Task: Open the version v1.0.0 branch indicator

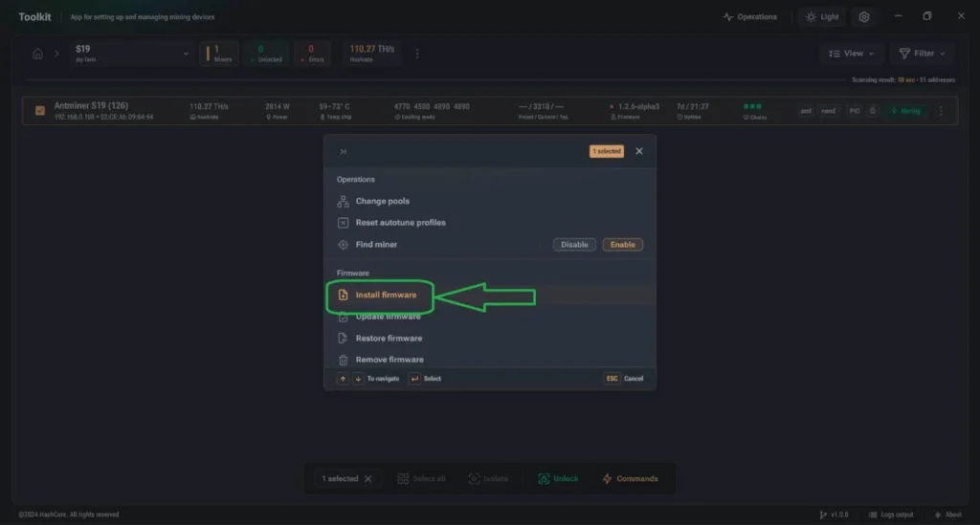Action: pos(834,514)
